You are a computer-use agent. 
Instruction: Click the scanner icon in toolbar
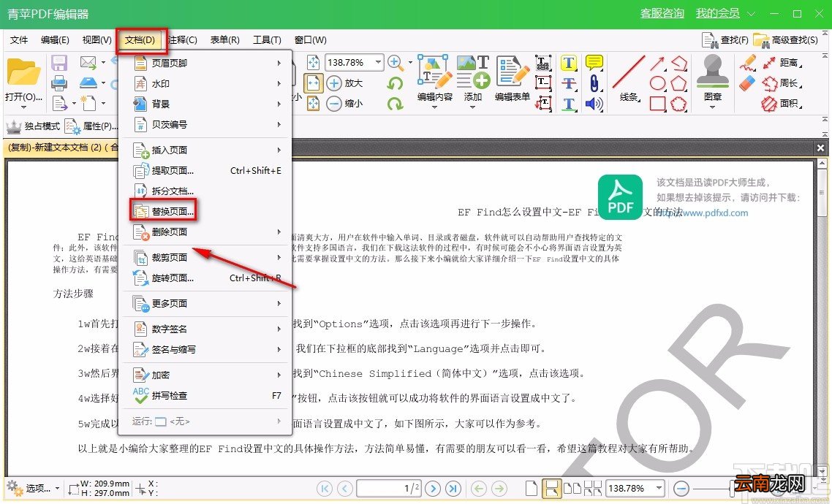(x=88, y=83)
